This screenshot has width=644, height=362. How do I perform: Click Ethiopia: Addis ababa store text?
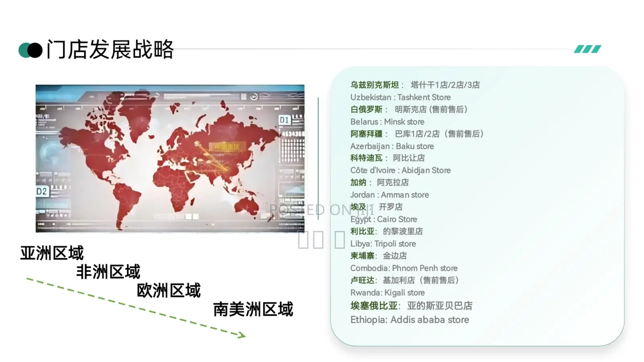tap(409, 320)
